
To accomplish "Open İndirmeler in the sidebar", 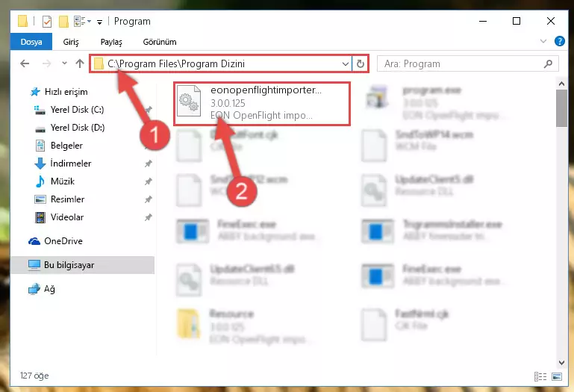I will pyautogui.click(x=71, y=164).
